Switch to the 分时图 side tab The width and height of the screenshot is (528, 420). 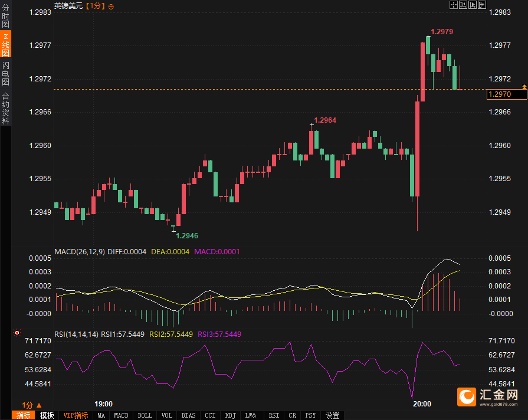point(6,16)
